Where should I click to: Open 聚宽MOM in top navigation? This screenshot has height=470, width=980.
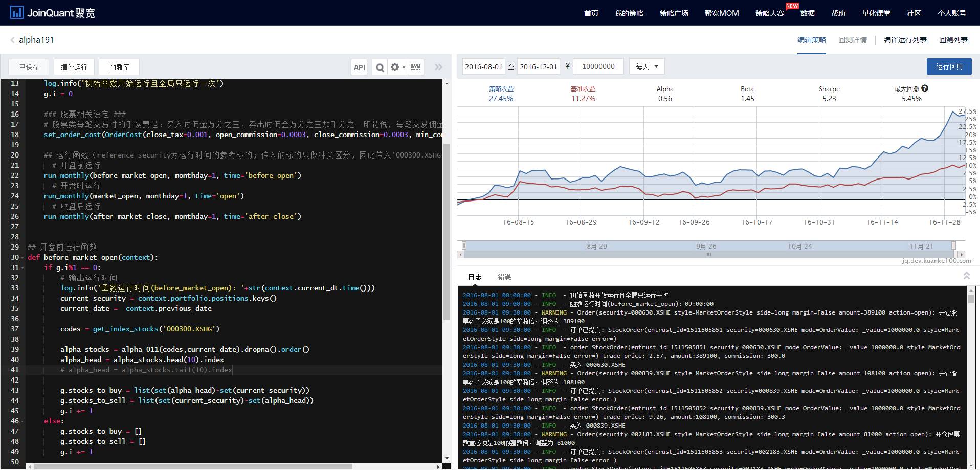point(721,13)
